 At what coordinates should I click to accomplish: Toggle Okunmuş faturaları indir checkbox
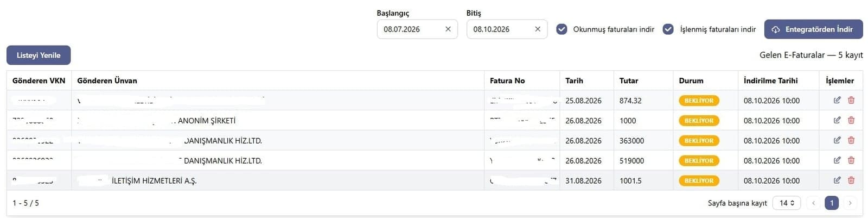[562, 29]
